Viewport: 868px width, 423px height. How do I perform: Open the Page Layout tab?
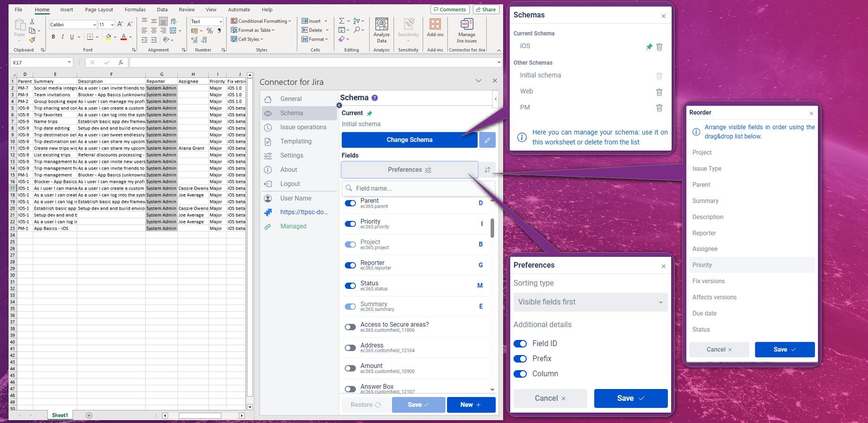point(99,9)
